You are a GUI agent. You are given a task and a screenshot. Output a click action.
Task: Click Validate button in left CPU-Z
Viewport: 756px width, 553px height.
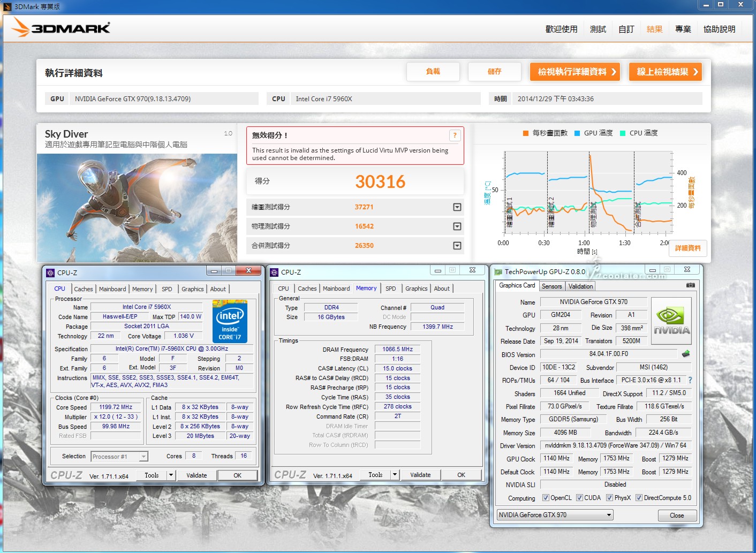tap(196, 475)
